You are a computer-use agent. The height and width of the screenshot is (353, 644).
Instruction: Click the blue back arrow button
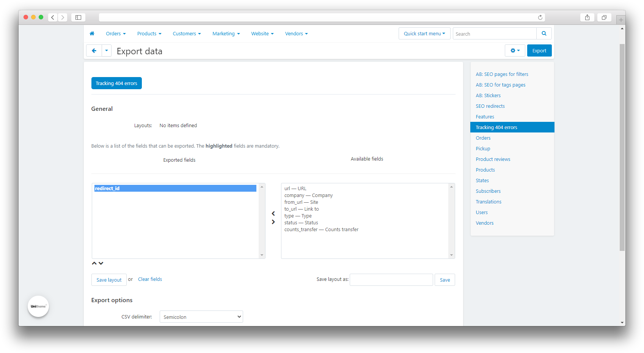94,51
